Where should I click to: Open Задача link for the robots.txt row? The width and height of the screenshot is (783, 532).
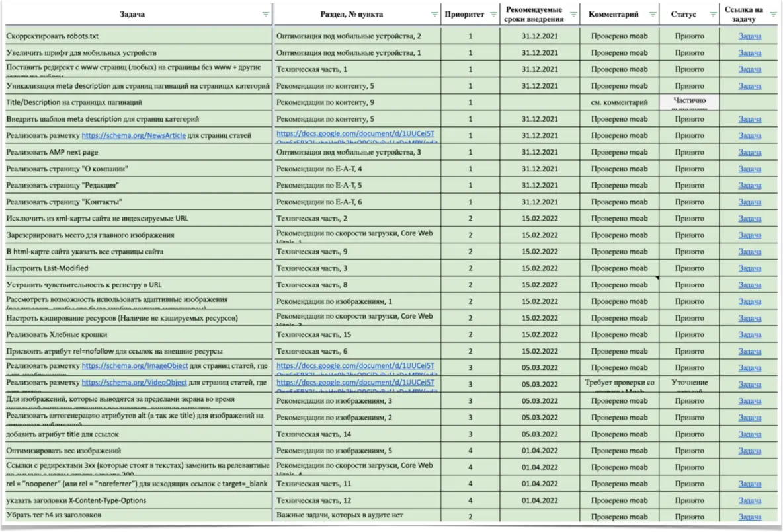[x=749, y=36]
